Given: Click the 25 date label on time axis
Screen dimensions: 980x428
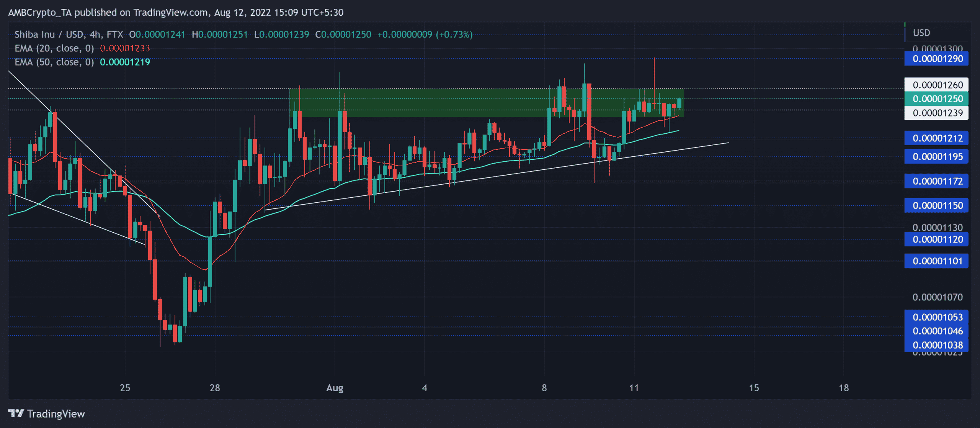Looking at the screenshot, I should click(x=125, y=388).
